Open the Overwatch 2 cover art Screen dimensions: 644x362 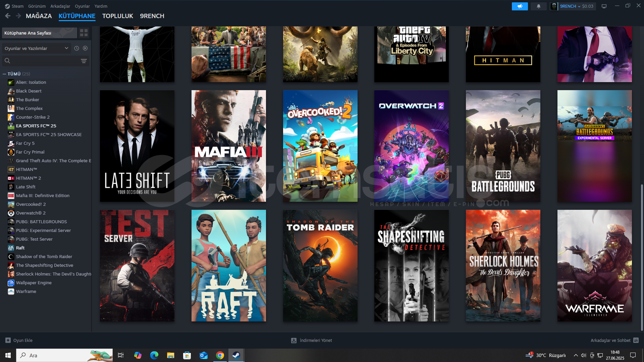[412, 146]
